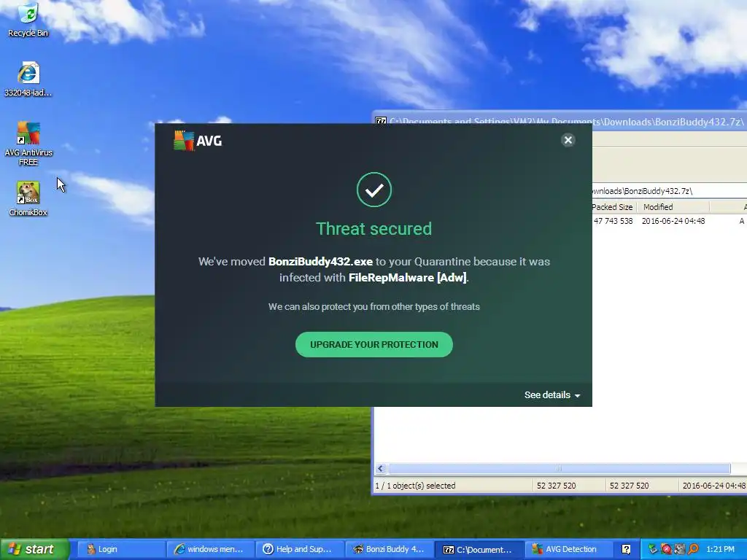Click the 1 / 1 object(s) selected status
Screen dimensions: 747x560
[415, 486]
